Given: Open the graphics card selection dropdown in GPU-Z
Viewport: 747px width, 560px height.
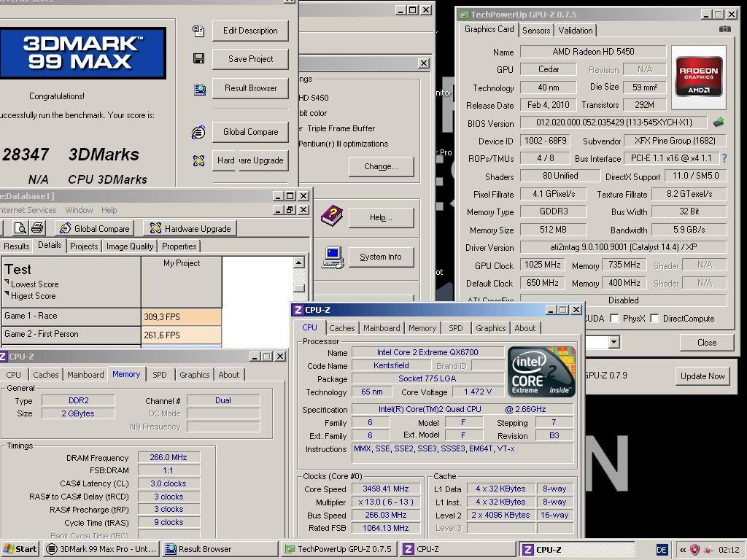Looking at the screenshot, I should [614, 342].
